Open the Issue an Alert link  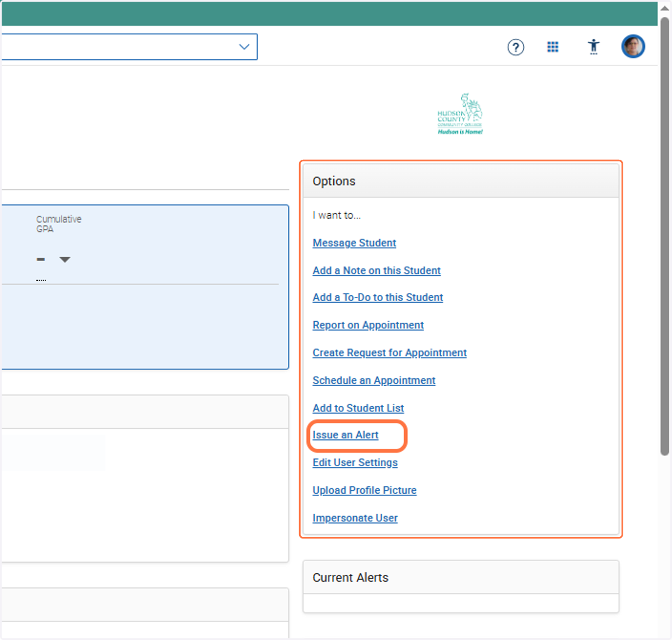[x=346, y=435]
